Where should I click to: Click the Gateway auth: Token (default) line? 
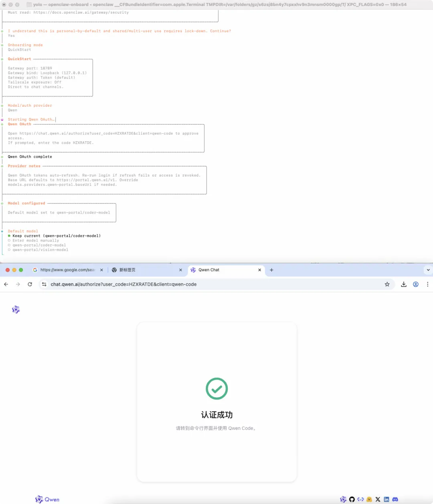click(x=42, y=77)
